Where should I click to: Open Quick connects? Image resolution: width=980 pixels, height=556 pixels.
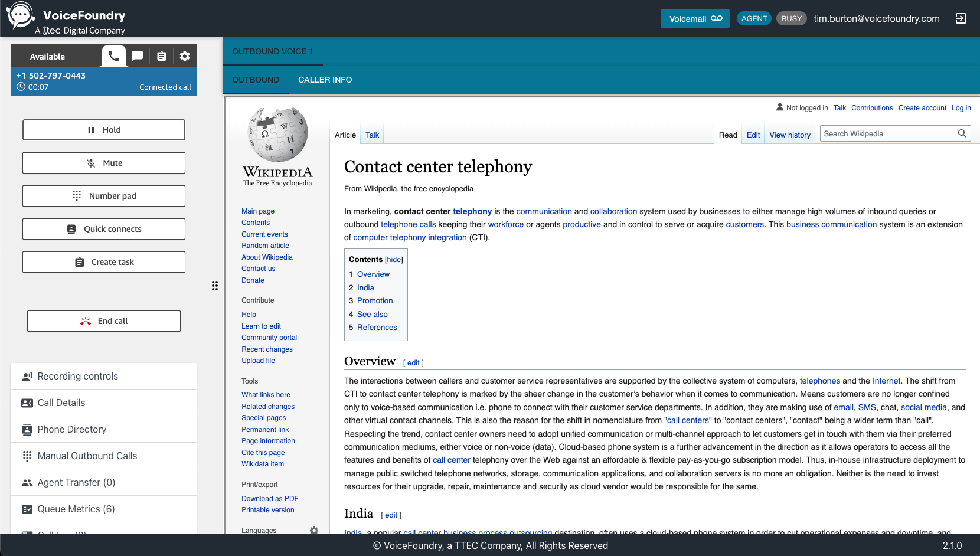point(104,229)
